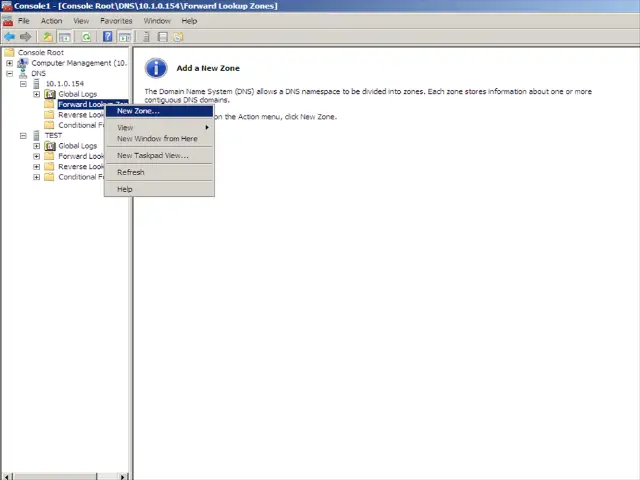Screen dimensions: 640x480
Task: Select New Window from Here
Action: pos(159,139)
